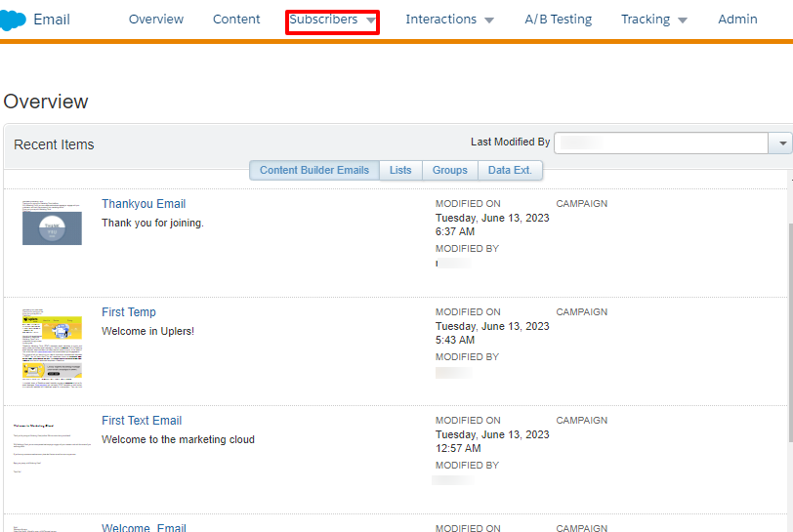Image resolution: width=793 pixels, height=532 pixels.
Task: Switch to the Lists tab
Action: click(400, 170)
